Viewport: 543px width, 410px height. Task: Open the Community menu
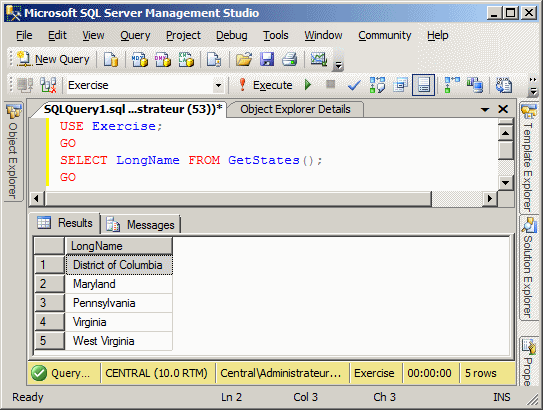point(385,35)
